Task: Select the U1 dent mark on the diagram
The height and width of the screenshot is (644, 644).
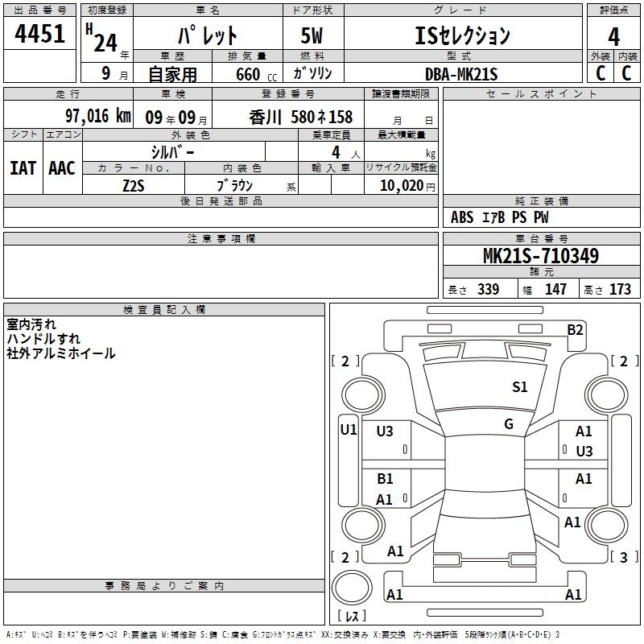Action: (x=348, y=430)
